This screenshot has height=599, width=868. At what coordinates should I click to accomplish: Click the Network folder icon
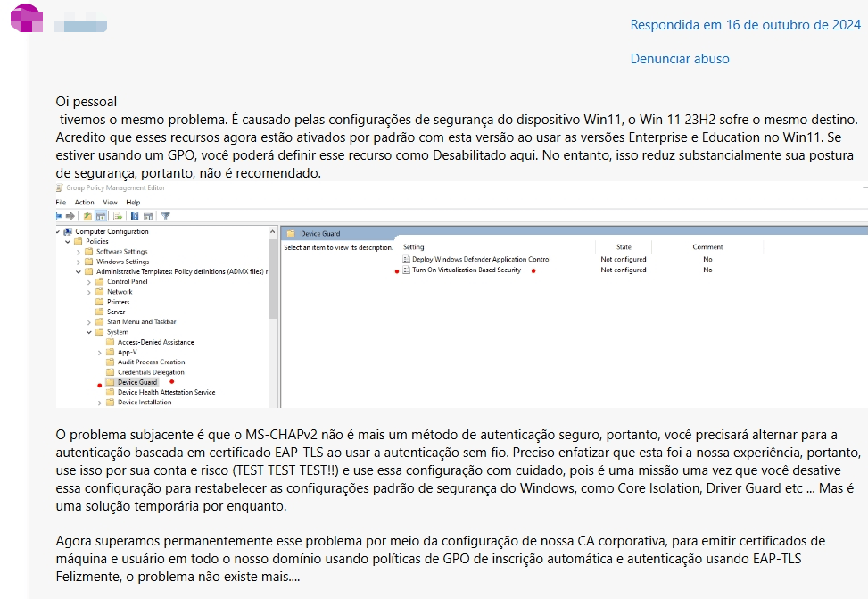click(100, 291)
